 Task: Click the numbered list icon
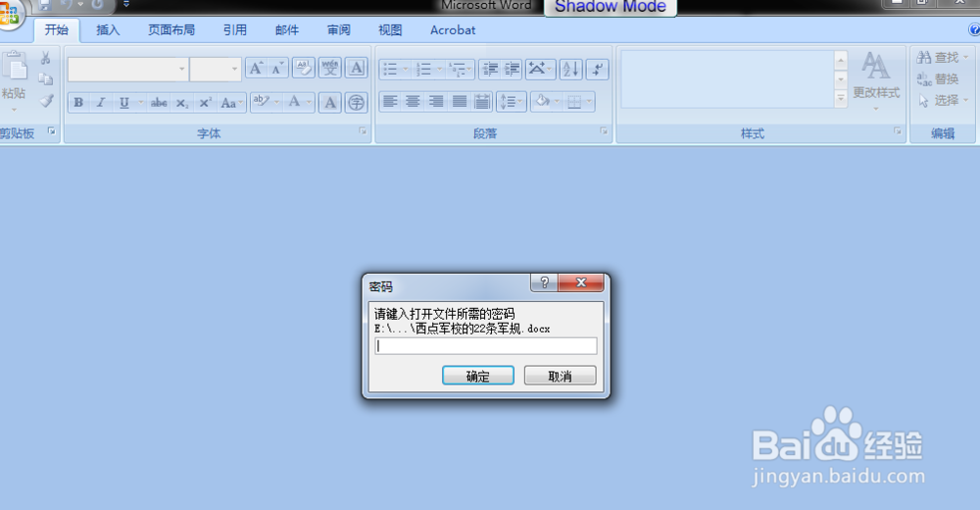click(x=424, y=69)
